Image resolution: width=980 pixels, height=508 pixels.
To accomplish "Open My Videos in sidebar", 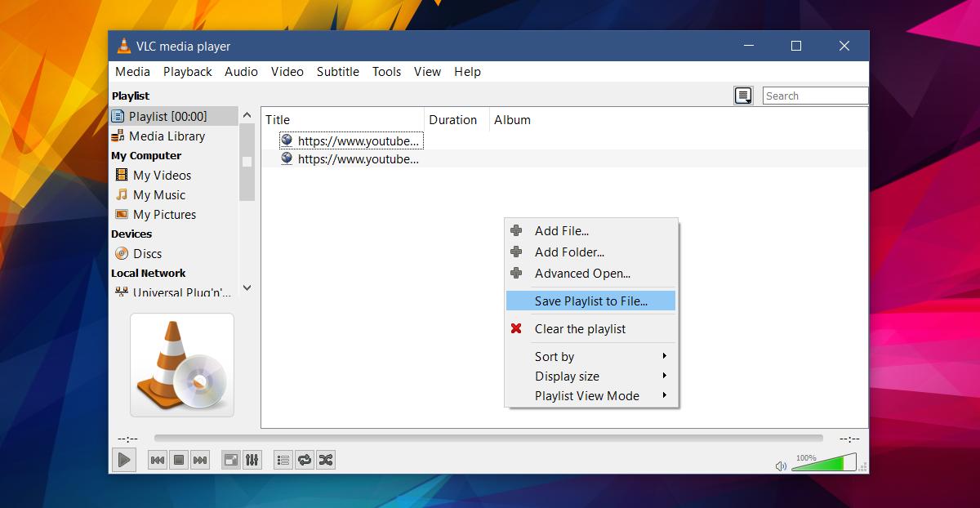I will (174, 176).
